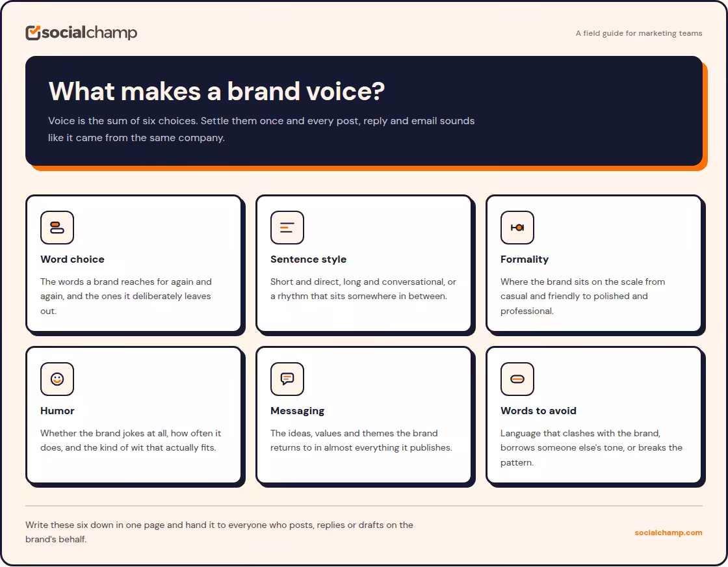
Task: Click the 'Voice is the sum of six choices' subtitle
Action: tap(261, 129)
